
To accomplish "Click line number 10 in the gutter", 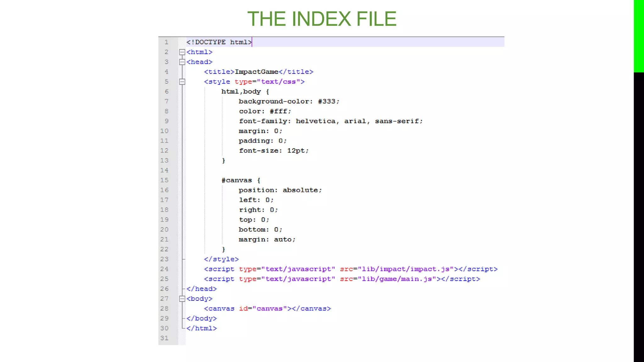I will (x=164, y=131).
